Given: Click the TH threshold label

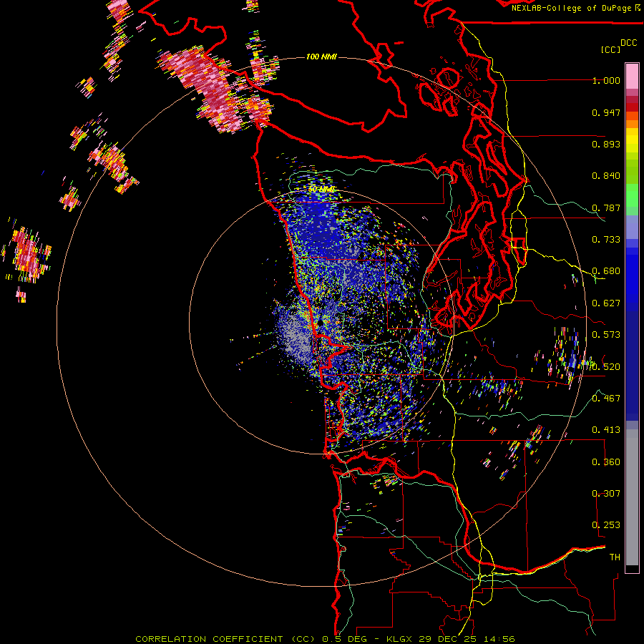Looking at the screenshot, I should point(615,557).
